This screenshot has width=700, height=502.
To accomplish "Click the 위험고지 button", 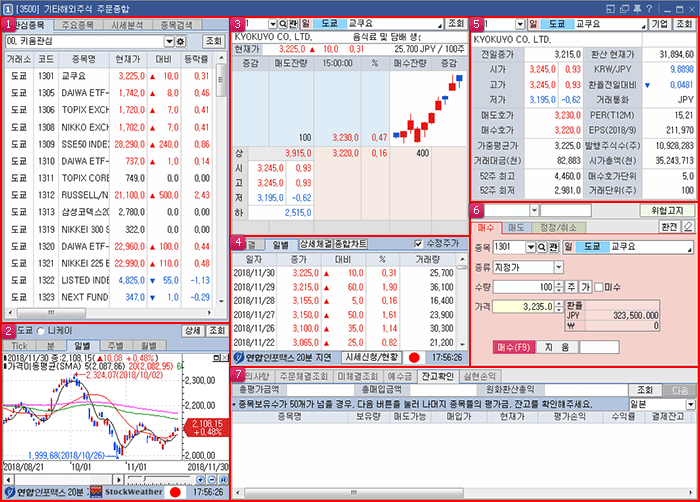I will point(667,210).
